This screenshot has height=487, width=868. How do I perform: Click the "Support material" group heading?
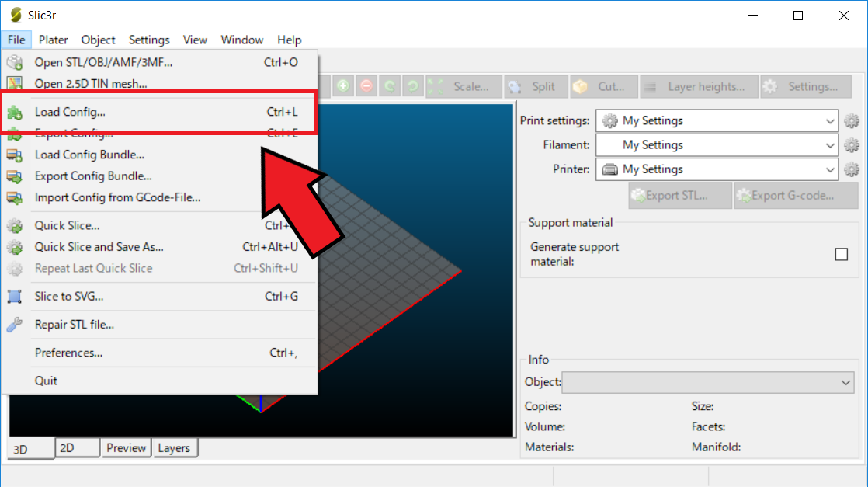click(570, 223)
